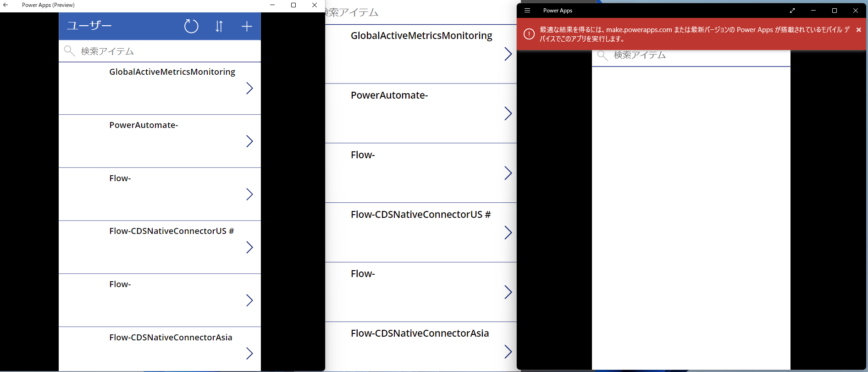Image resolution: width=868 pixels, height=372 pixels.
Task: Maximize the Power Apps (Preview) window
Action: pyautogui.click(x=293, y=5)
